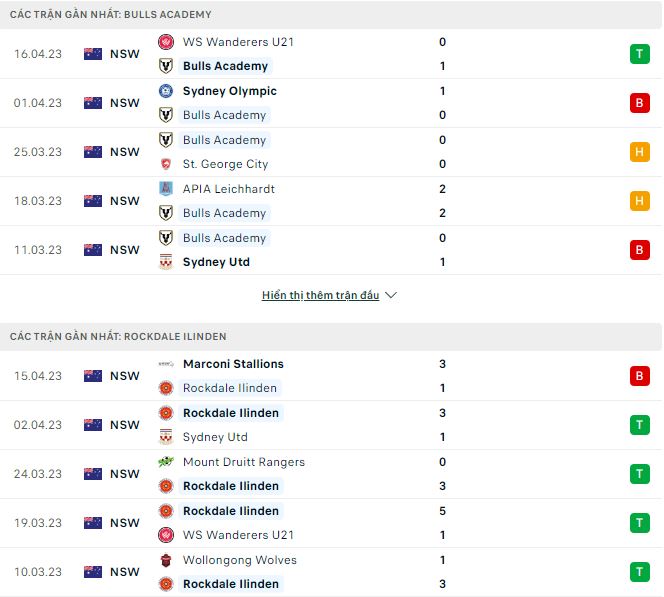664x597 pixels.
Task: Click the Mount Druitt Rangers team logo
Action: point(166,462)
